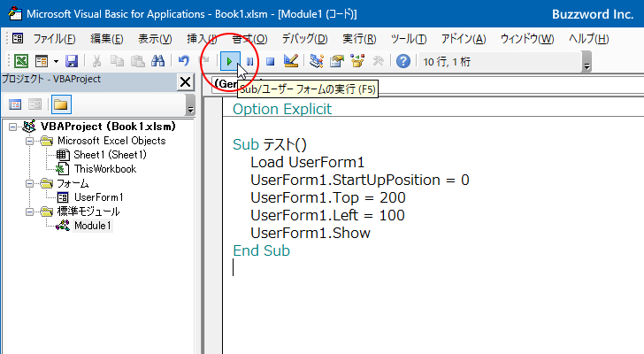The width and height of the screenshot is (644, 354).
Task: Select VBAProject (Book1.xlsm) in tree
Action: (108, 126)
